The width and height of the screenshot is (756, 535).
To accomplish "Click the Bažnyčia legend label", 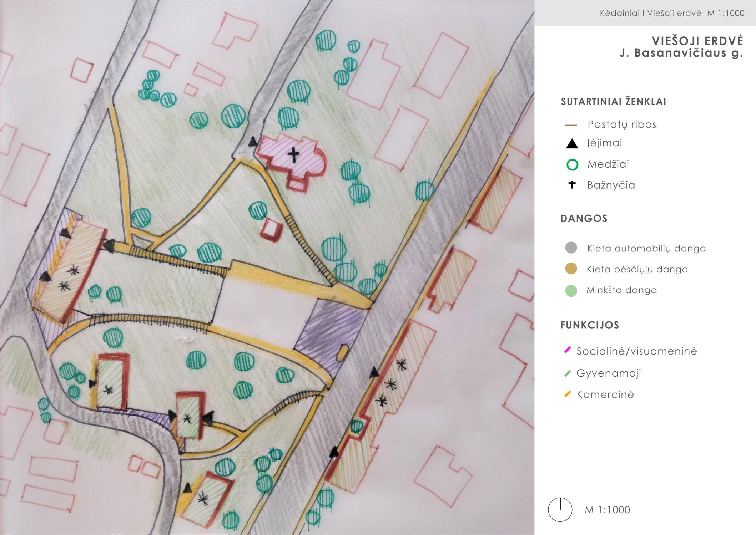I will click(x=611, y=185).
